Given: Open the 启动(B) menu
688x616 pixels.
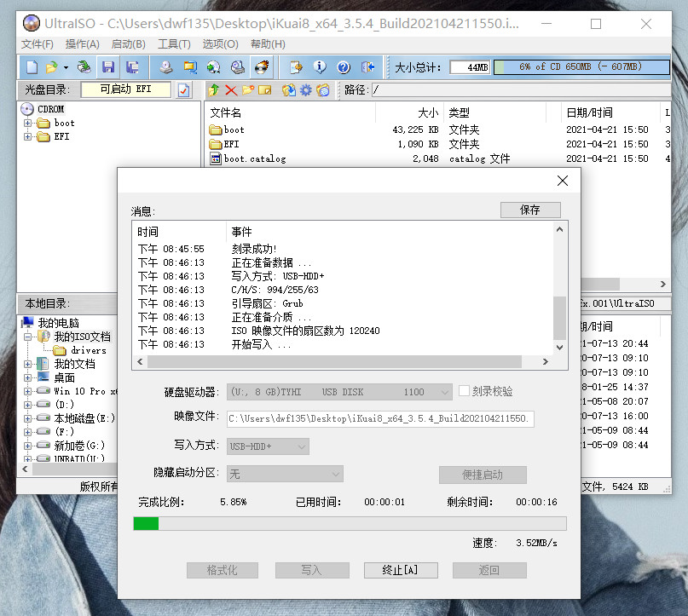Looking at the screenshot, I should [128, 44].
